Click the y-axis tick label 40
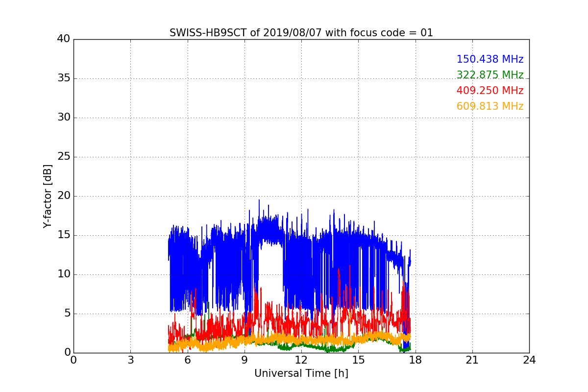Image resolution: width=588 pixels, height=392 pixels. (64, 39)
